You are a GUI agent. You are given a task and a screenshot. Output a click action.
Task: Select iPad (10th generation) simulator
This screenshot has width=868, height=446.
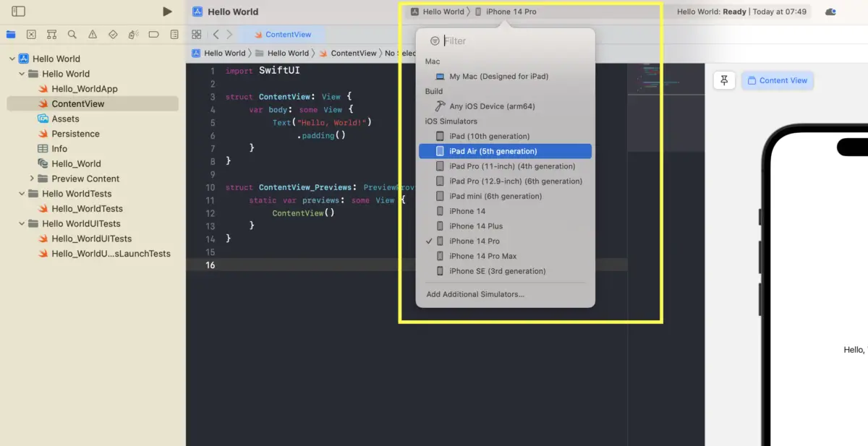[506, 136]
